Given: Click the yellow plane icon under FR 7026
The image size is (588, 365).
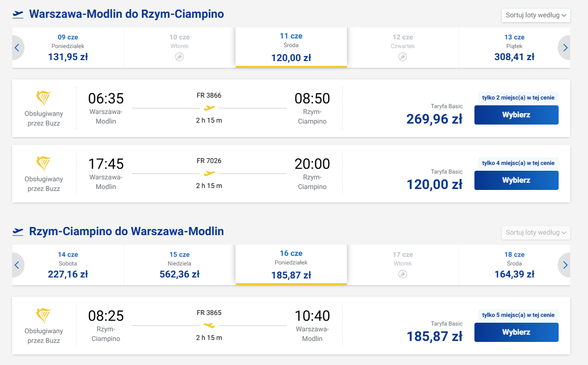Looking at the screenshot, I should (209, 173).
